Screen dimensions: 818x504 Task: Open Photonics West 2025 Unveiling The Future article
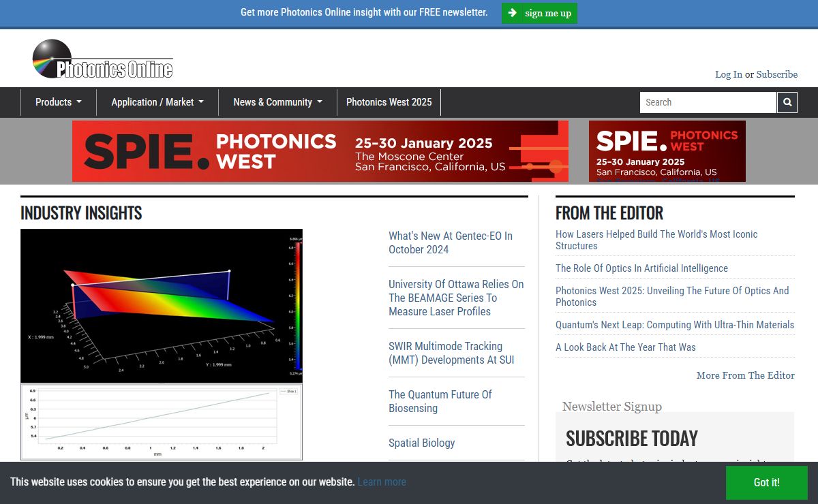(672, 296)
